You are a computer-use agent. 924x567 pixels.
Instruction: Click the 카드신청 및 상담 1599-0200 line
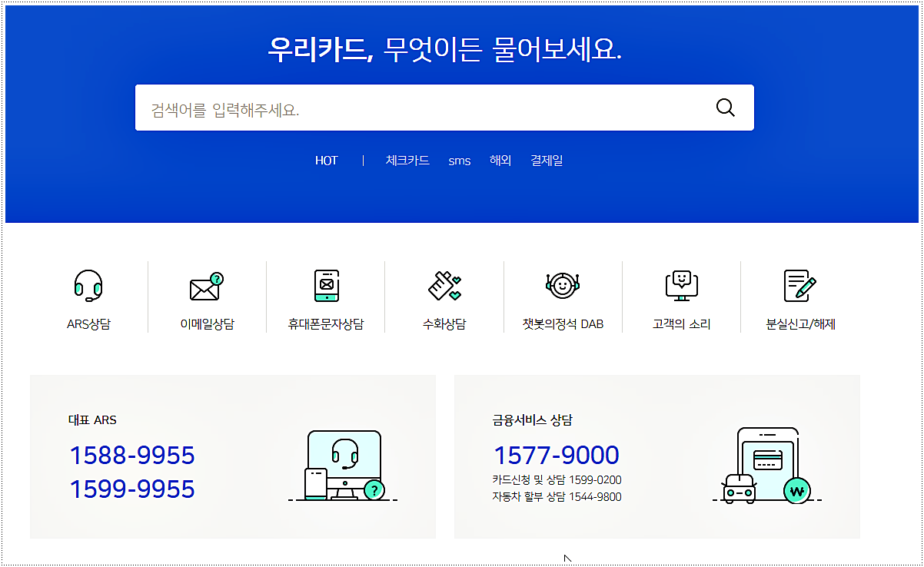(557, 480)
